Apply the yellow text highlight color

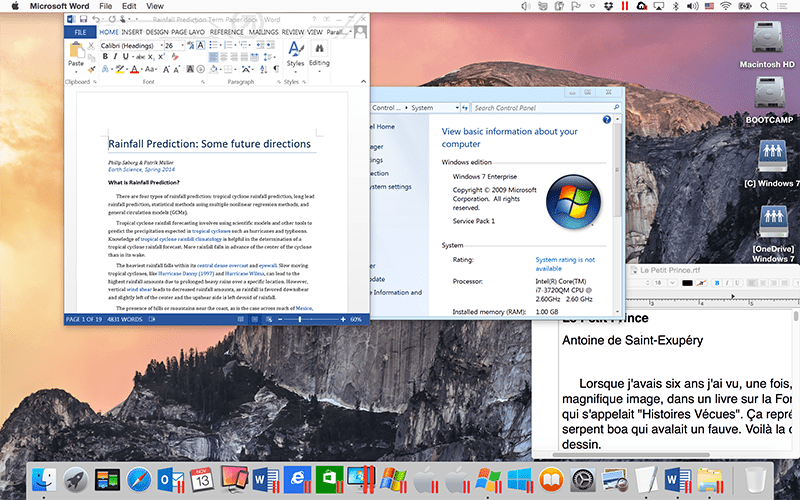[119, 69]
